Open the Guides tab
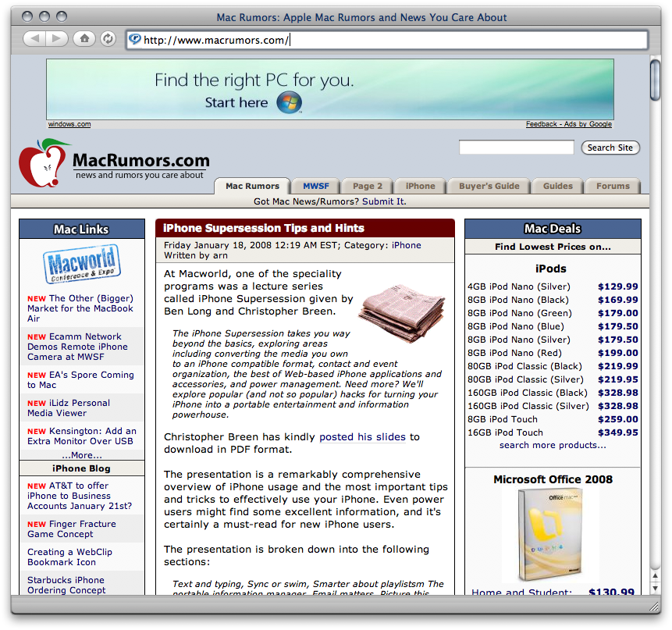 (557, 186)
